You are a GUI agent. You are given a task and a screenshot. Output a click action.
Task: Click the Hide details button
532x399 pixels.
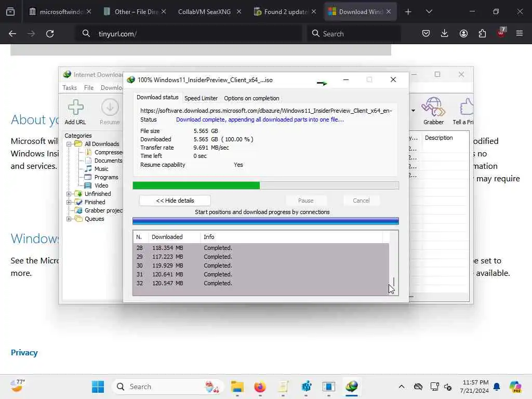coord(175,201)
